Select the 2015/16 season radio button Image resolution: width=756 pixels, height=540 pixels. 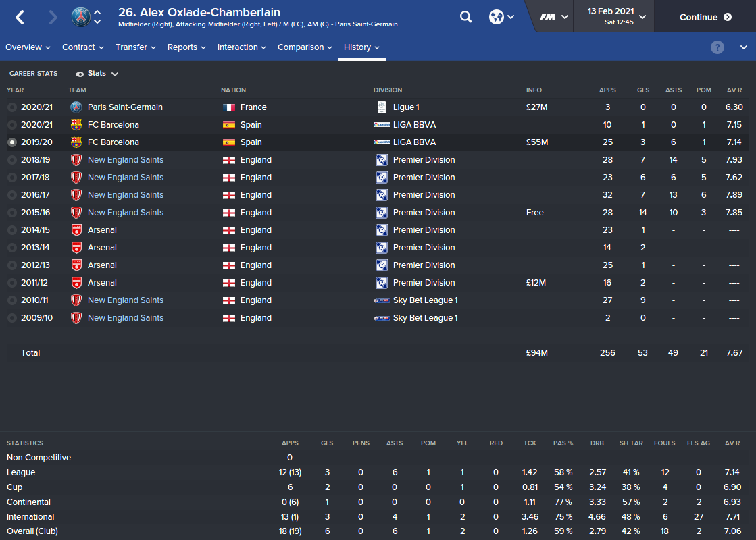(12, 213)
